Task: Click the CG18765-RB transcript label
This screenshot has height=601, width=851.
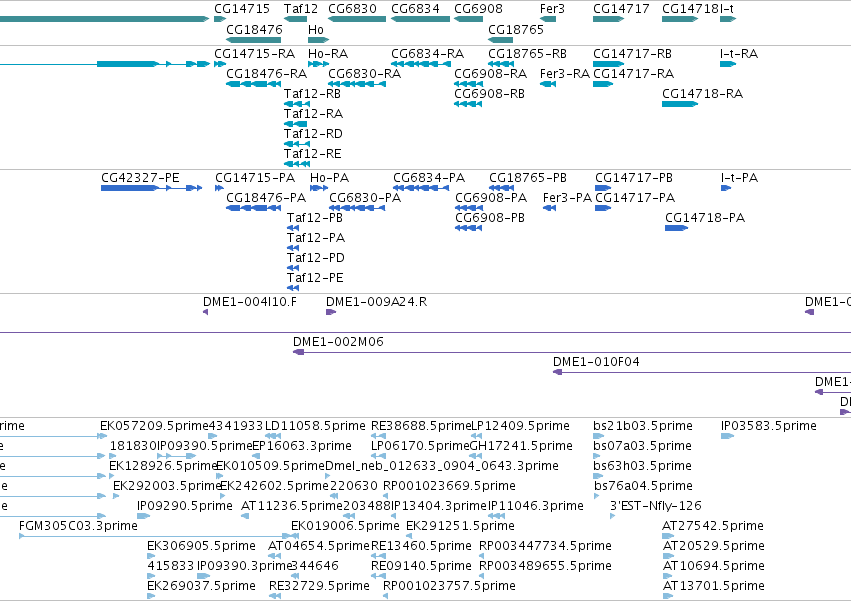Action: pyautogui.click(x=528, y=54)
